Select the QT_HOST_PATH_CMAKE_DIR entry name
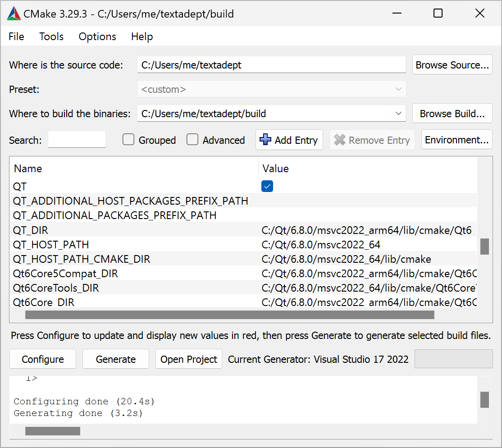502x448 pixels. coord(81,259)
